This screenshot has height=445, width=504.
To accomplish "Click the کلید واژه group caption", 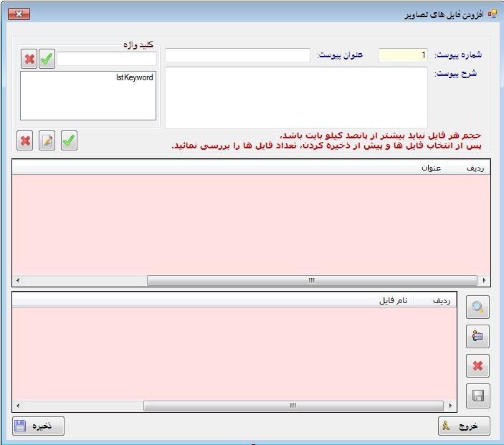I will [138, 44].
